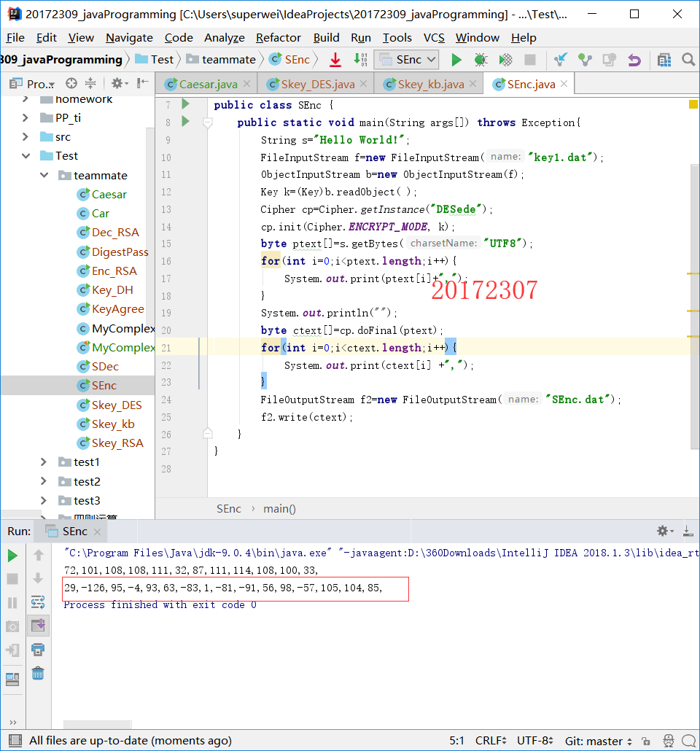Open the VCS menu
The image size is (700, 751).
(434, 37)
